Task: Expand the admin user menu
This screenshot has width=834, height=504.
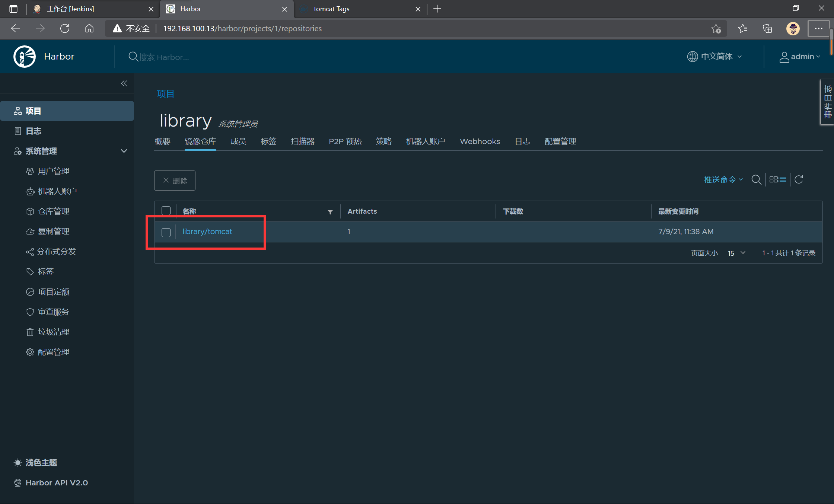Action: [800, 57]
